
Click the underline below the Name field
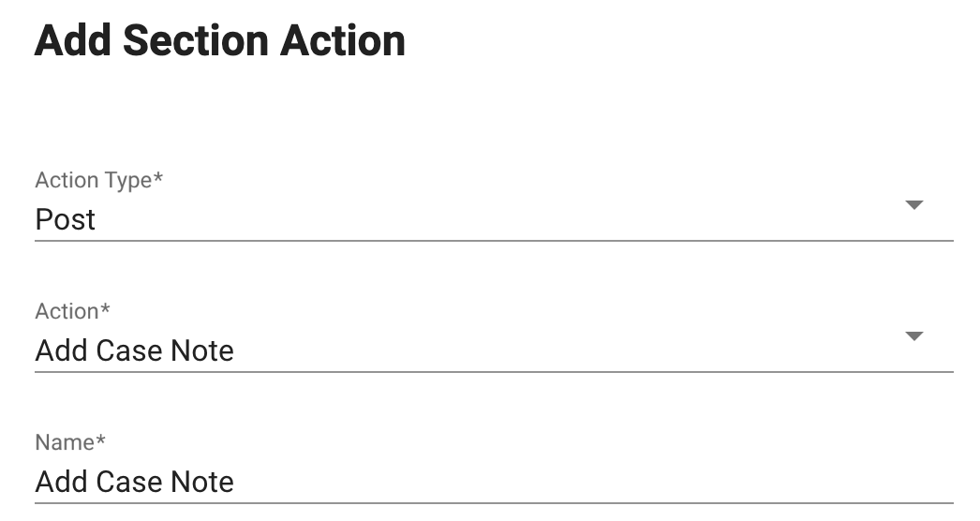(494, 503)
